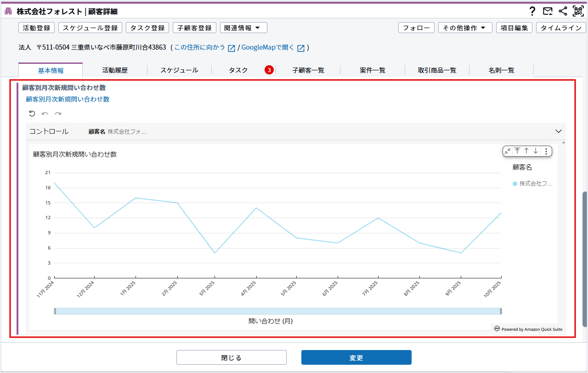Click the share icon in header

tap(563, 11)
